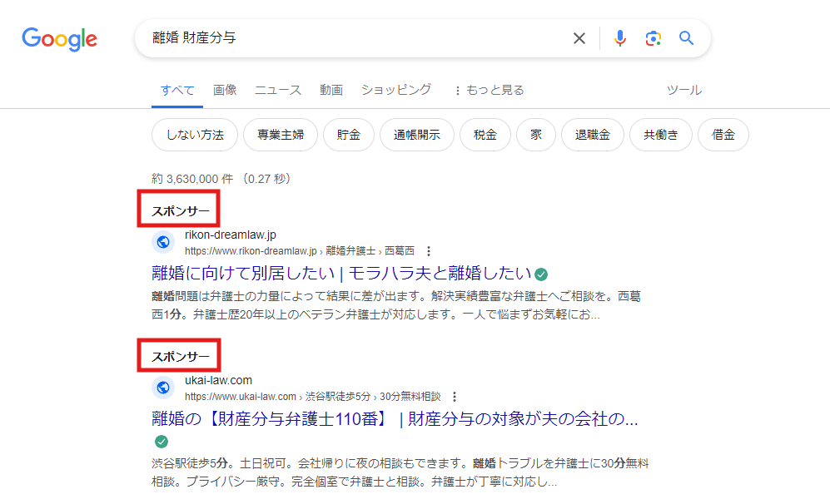Select the すべて tab
The width and height of the screenshot is (830, 504).
177,91
